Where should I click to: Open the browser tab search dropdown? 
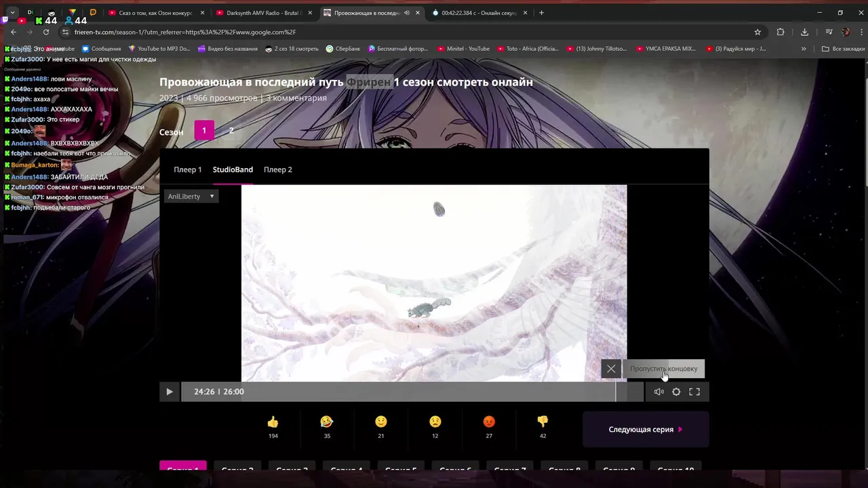(12, 13)
